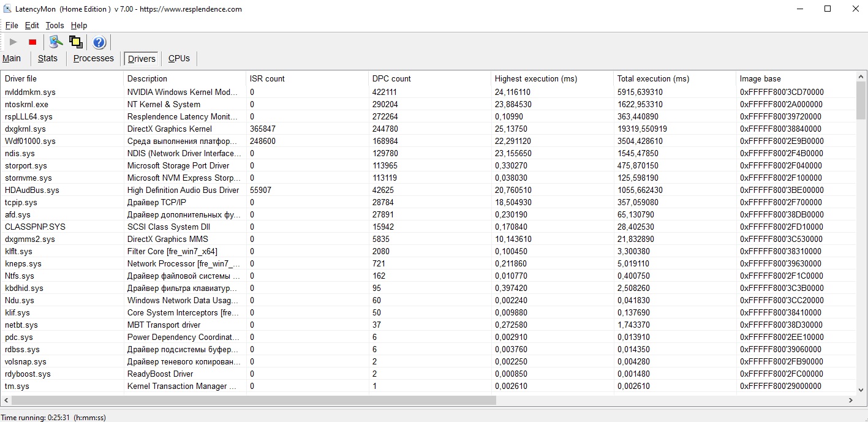Sort by Highest execution (ms) column
This screenshot has width=868, height=422.
535,79
